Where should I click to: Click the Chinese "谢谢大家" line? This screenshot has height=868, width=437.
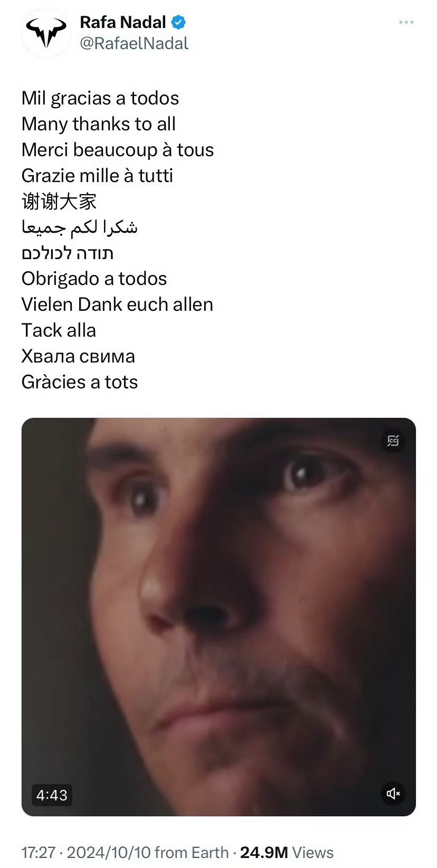[x=59, y=201]
